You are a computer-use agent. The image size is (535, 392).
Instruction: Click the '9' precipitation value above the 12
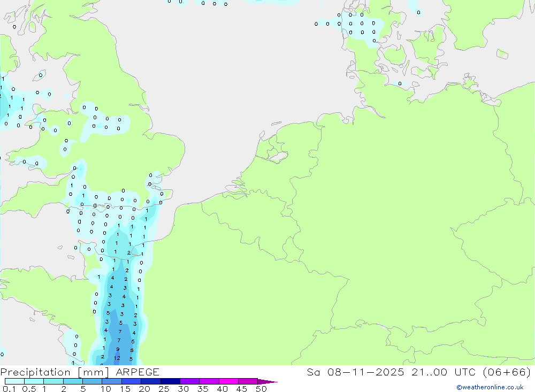pyautogui.click(x=118, y=349)
